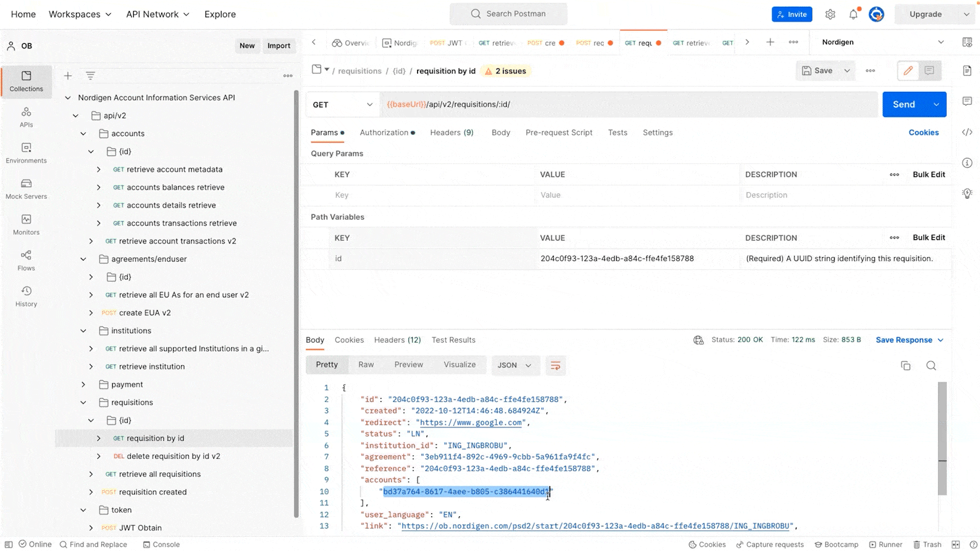This screenshot has width=980, height=551.
Task: Search within the response body
Action: (931, 365)
